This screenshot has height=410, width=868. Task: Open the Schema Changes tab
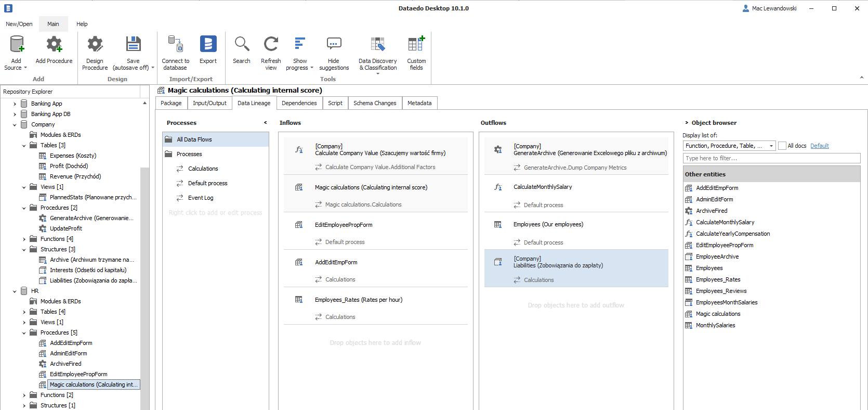375,103
